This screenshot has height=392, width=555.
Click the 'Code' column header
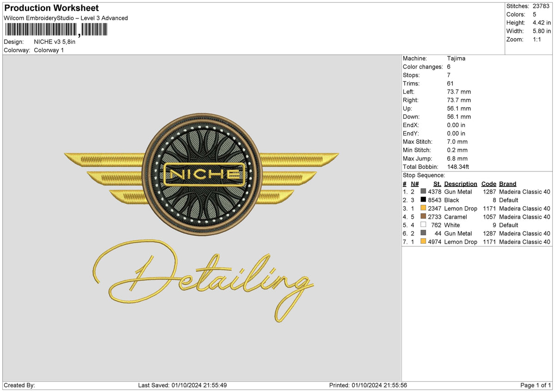(488, 184)
